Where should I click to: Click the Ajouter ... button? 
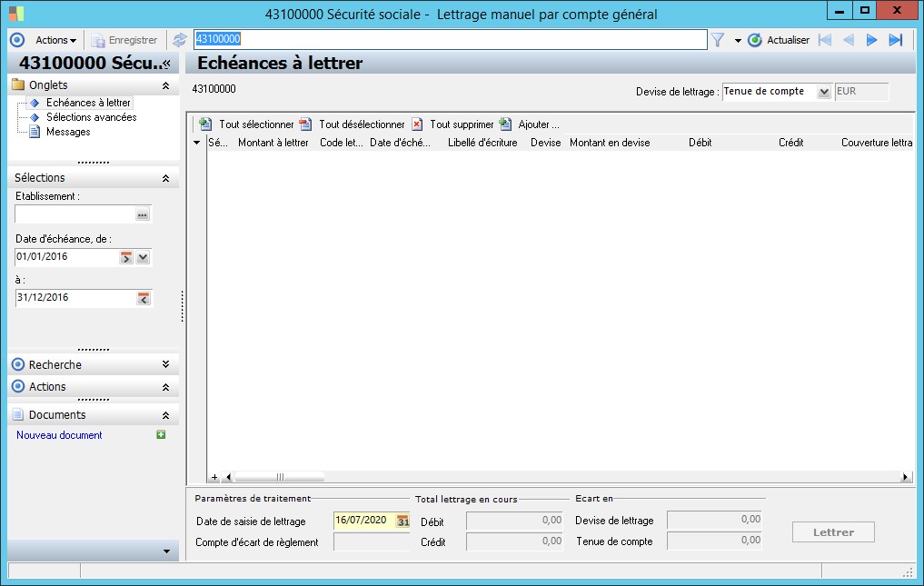(529, 124)
